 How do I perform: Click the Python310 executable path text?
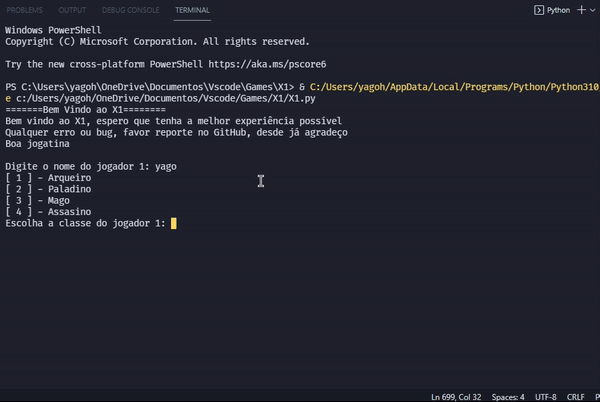coord(454,87)
